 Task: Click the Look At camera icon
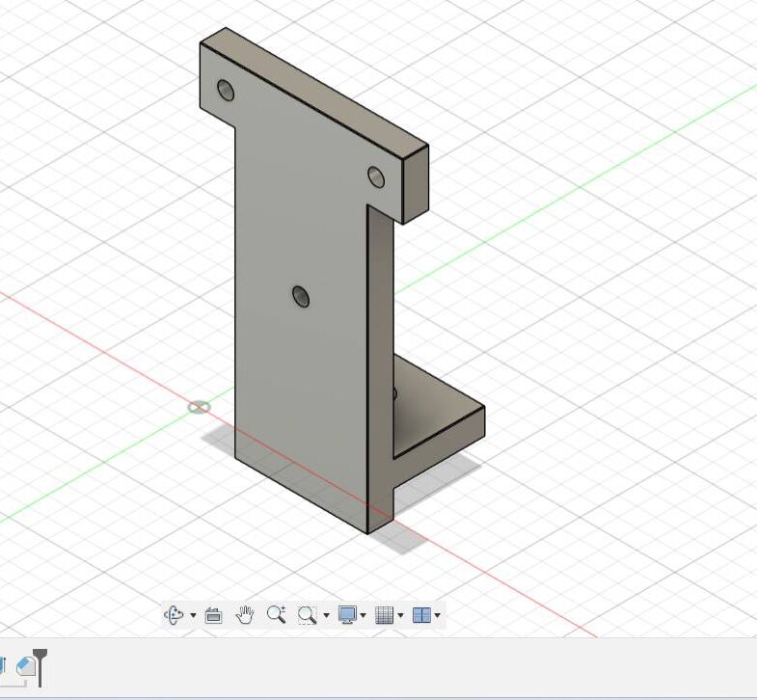click(x=214, y=615)
